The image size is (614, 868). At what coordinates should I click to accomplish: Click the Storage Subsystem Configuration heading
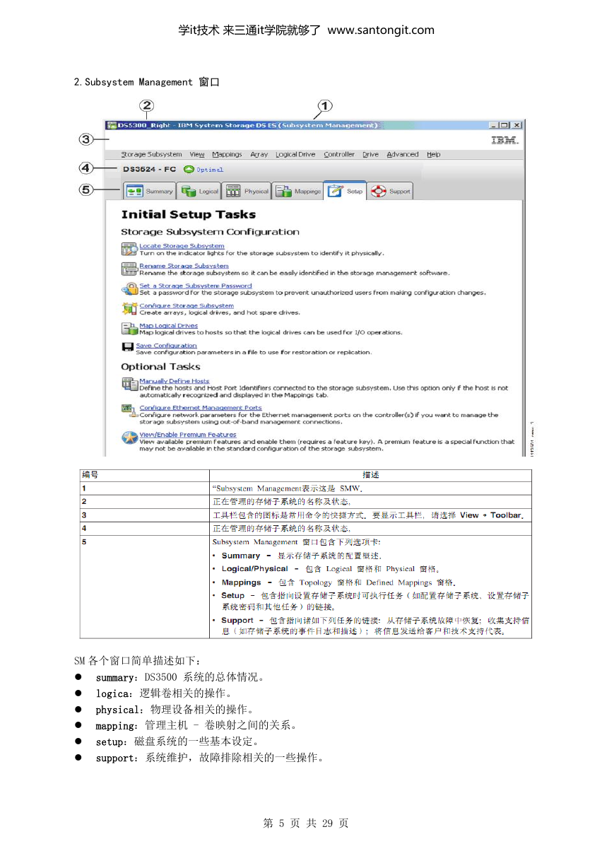210,232
